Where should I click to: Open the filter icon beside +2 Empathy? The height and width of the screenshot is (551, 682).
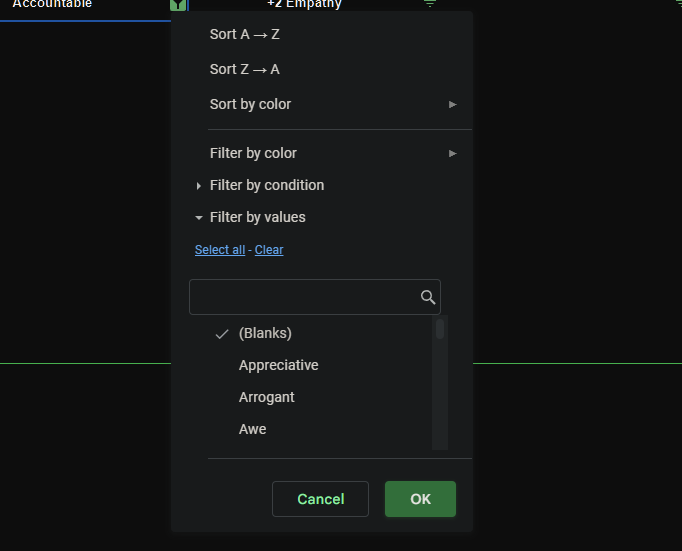(x=430, y=4)
